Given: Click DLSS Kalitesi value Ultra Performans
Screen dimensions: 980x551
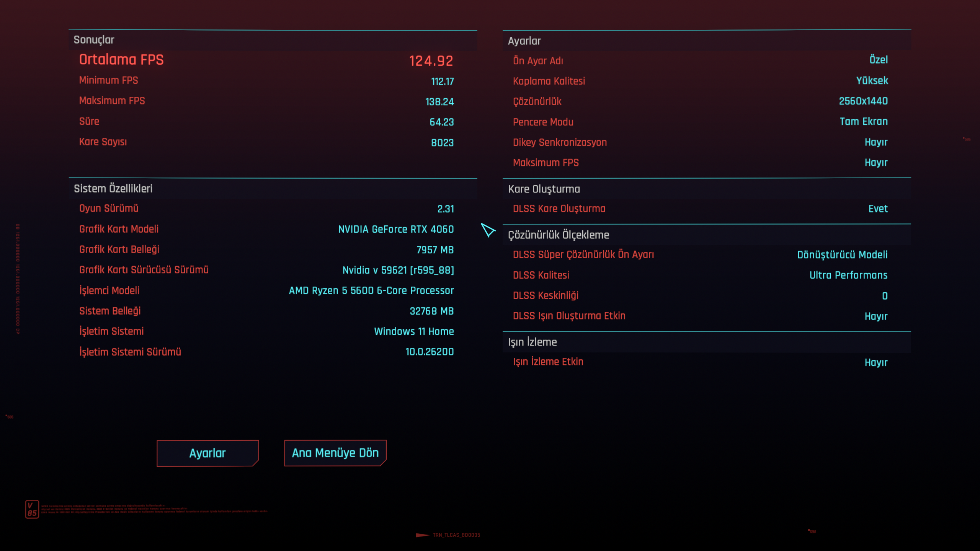Looking at the screenshot, I should point(848,275).
